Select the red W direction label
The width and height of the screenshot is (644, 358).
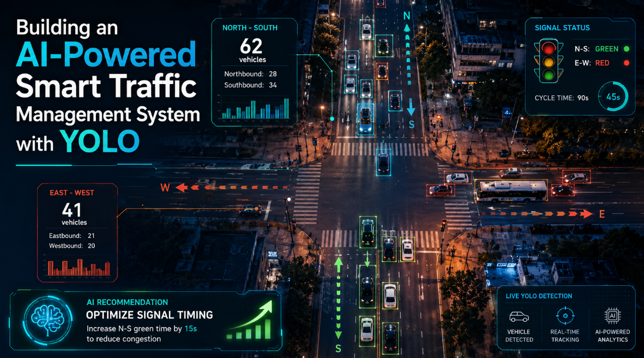click(166, 187)
